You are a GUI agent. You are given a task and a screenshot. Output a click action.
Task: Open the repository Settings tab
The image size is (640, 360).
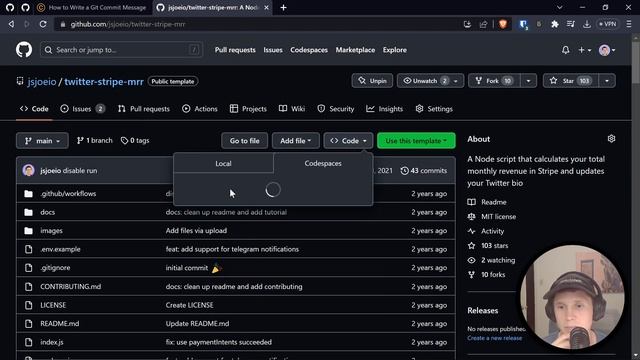[x=434, y=109]
